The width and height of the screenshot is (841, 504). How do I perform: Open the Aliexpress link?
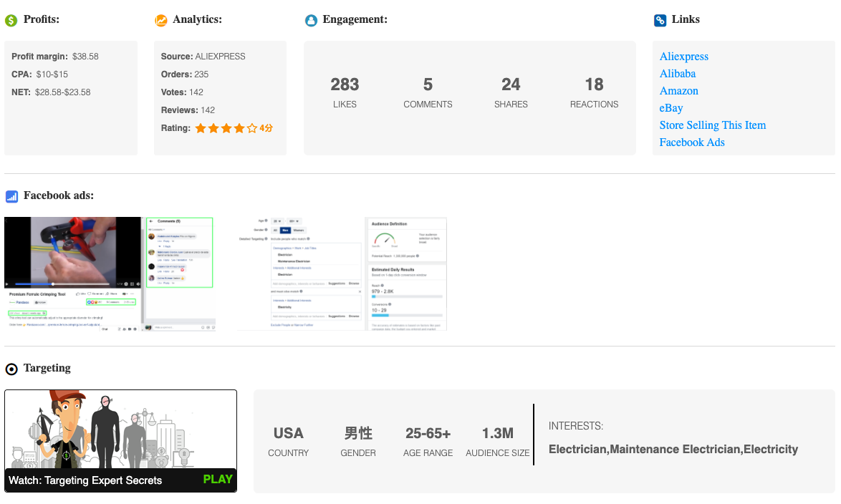click(x=683, y=57)
